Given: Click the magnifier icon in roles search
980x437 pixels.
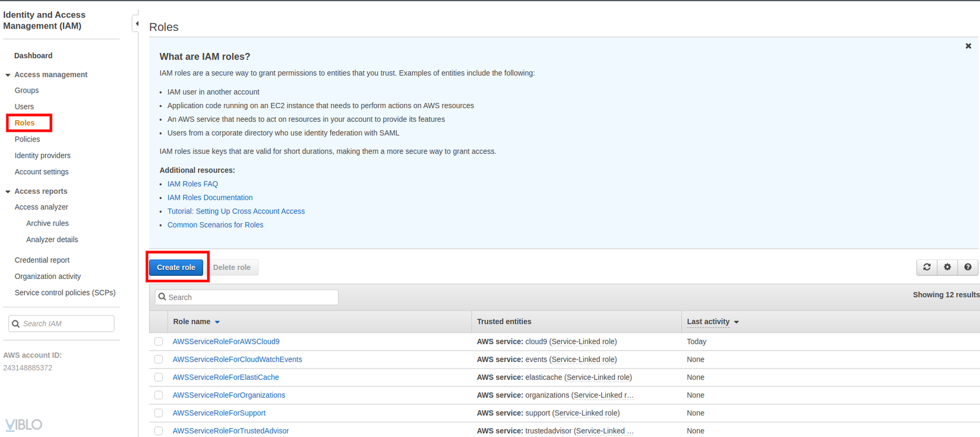Looking at the screenshot, I should point(162,297).
